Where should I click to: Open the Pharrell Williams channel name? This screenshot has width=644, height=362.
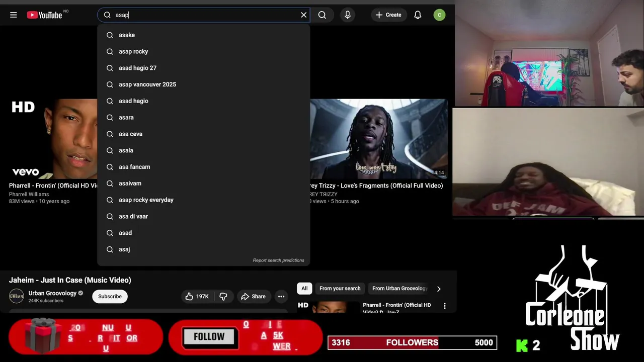tap(29, 194)
